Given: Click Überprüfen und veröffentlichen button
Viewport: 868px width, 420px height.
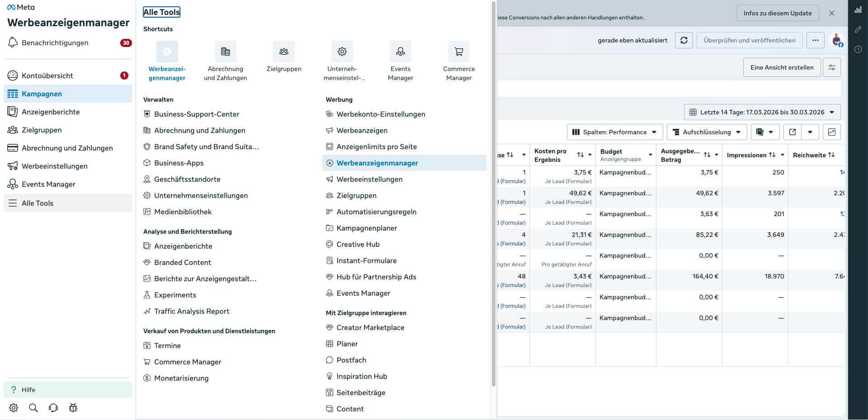Looking at the screenshot, I should pyautogui.click(x=750, y=40).
